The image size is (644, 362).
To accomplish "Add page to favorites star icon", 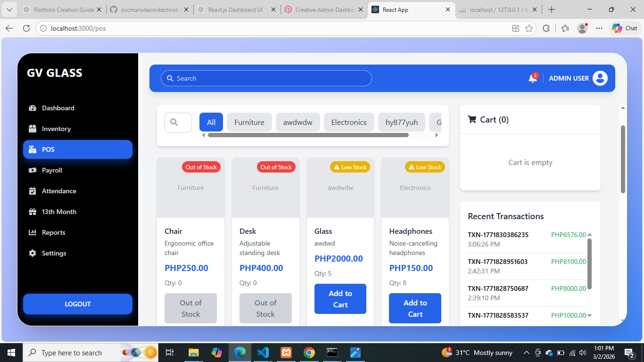I will pyautogui.click(x=529, y=28).
